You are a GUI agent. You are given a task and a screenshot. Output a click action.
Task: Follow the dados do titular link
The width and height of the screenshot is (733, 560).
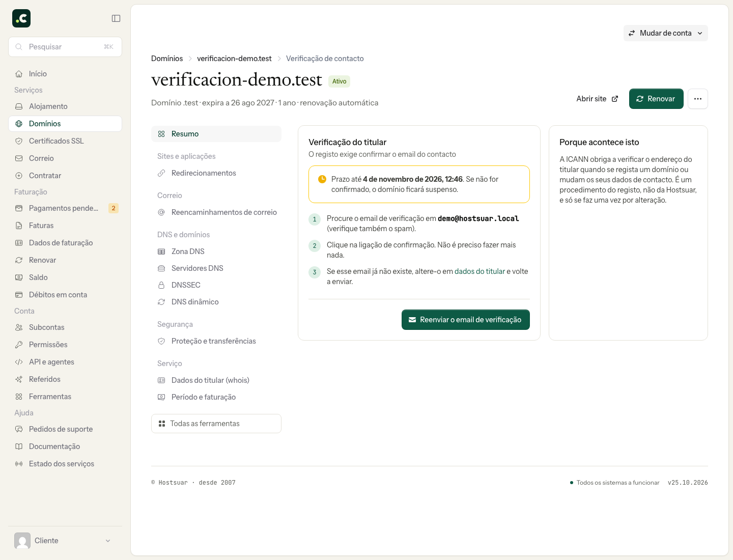click(480, 271)
